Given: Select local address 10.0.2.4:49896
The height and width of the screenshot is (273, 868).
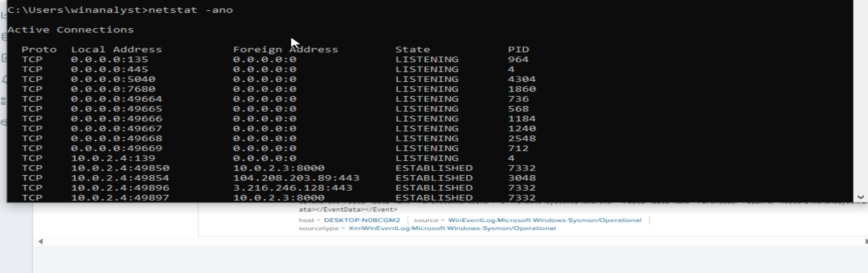Looking at the screenshot, I should click(x=120, y=187).
